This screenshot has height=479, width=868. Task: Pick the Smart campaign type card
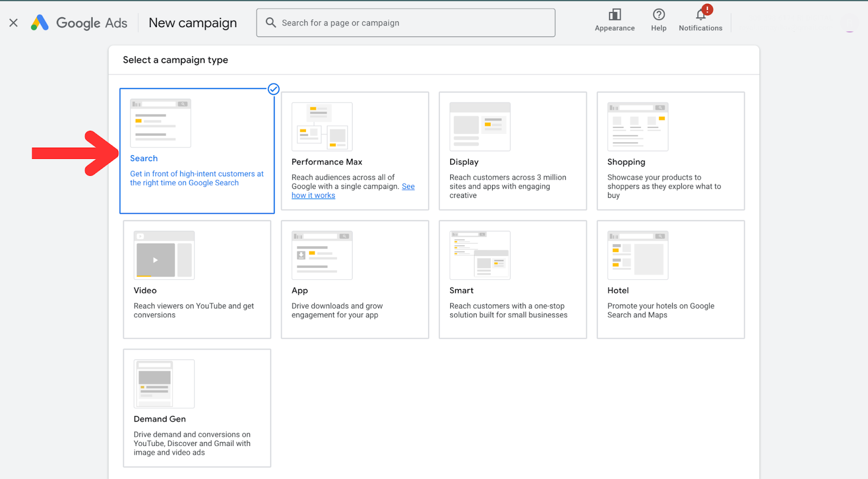pyautogui.click(x=513, y=279)
